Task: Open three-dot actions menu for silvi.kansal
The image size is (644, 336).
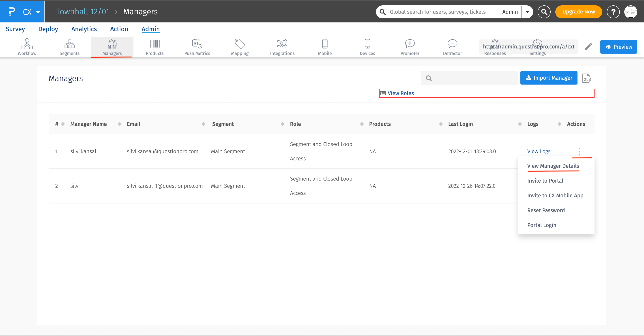Action: 579,151
